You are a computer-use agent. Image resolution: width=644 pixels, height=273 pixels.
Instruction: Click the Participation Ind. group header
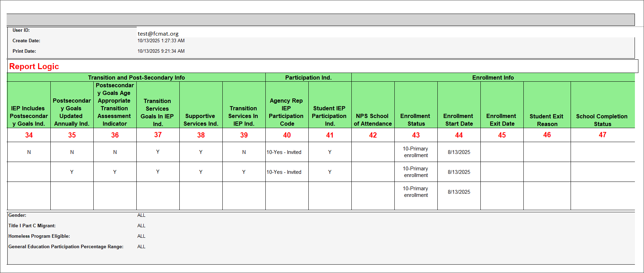[308, 78]
